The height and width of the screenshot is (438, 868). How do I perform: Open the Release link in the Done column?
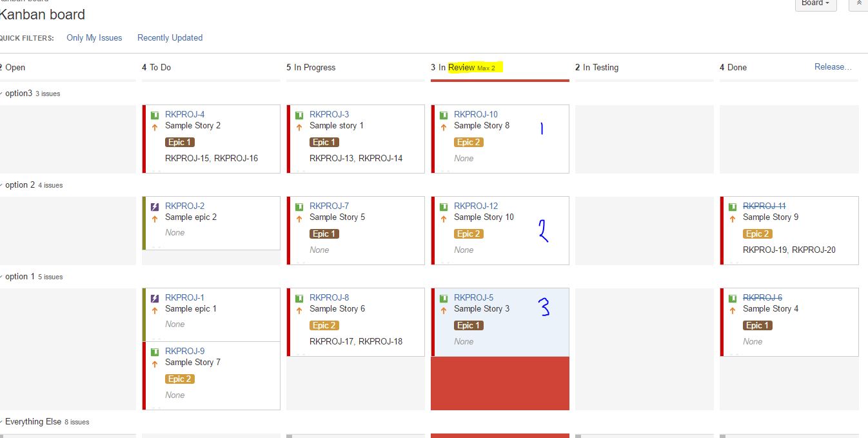pyautogui.click(x=833, y=66)
